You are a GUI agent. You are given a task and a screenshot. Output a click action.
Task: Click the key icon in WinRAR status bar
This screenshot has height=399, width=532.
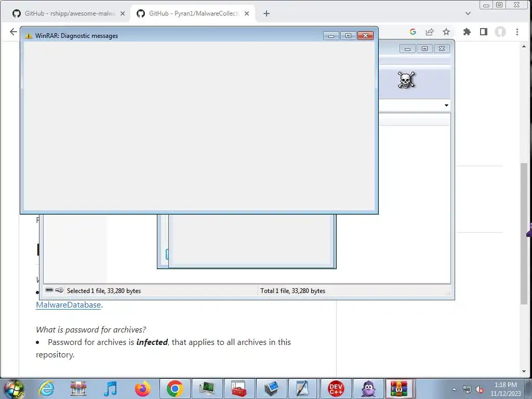pos(59,290)
